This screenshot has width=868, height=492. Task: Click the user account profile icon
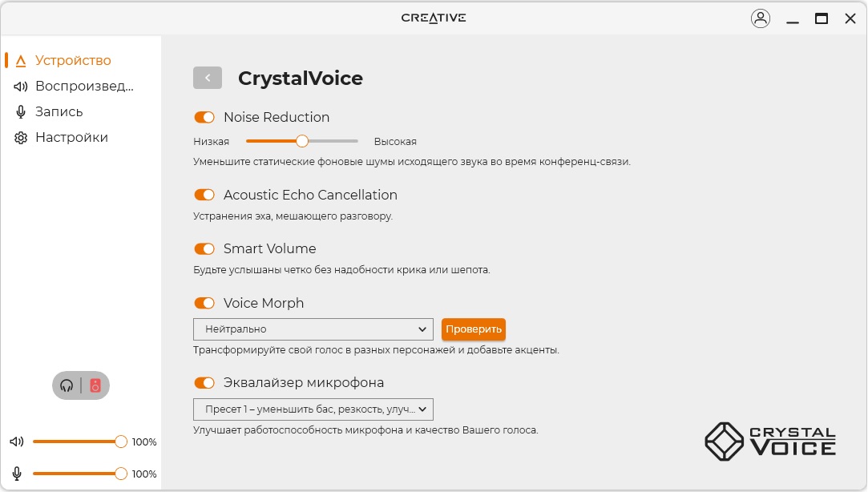[x=760, y=18]
